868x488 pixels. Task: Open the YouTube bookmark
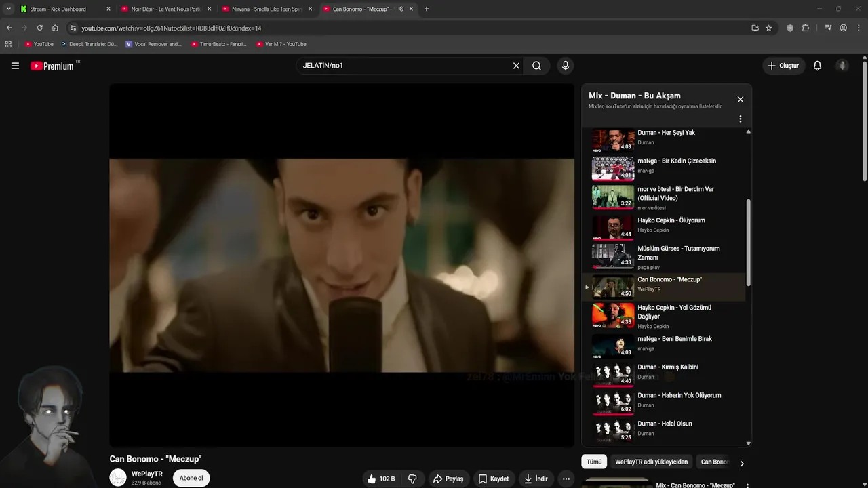[39, 44]
